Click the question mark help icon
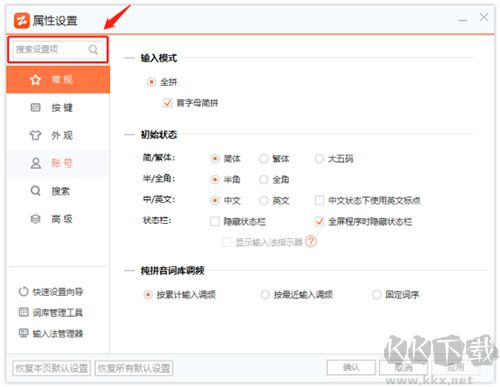This screenshot has height=387, width=500. (x=311, y=241)
